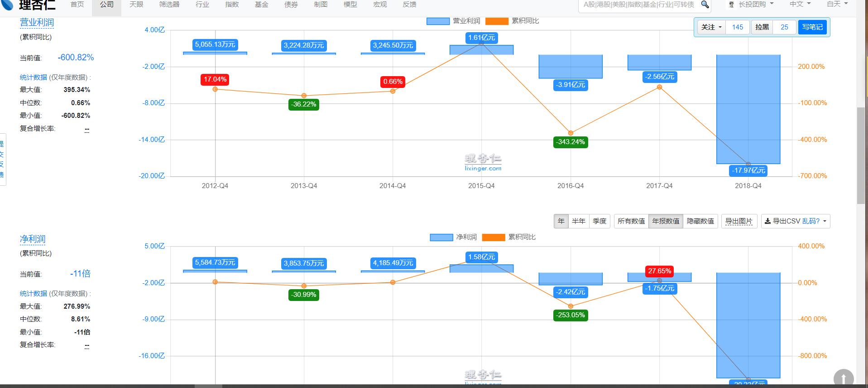
Task: Click the download icon beside 导出CSV
Action: (x=767, y=221)
